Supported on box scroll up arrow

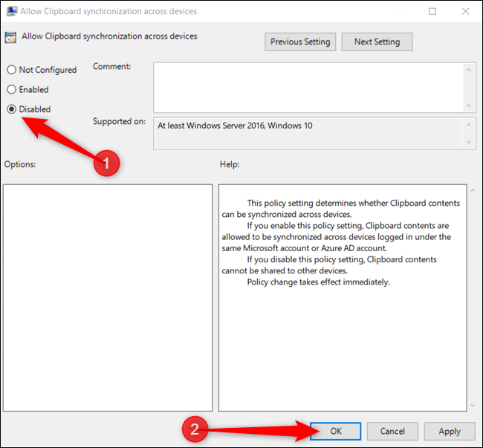coord(469,125)
